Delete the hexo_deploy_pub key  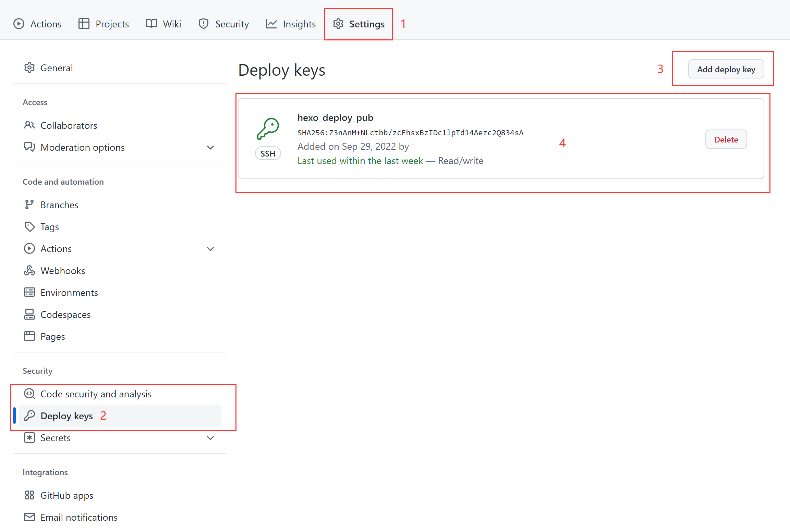click(726, 139)
